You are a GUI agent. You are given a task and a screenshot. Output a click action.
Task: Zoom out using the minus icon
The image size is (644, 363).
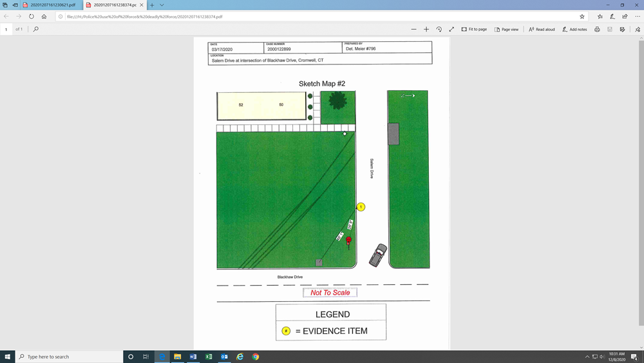[x=413, y=29]
